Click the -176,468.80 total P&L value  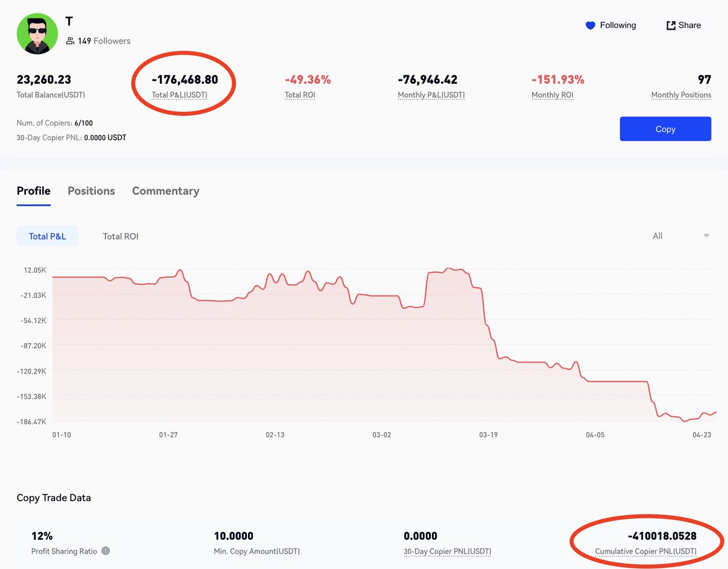tap(184, 79)
